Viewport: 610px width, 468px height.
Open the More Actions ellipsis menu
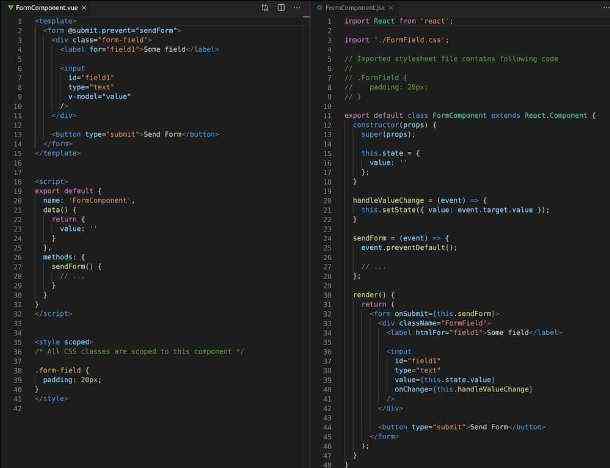(297, 7)
